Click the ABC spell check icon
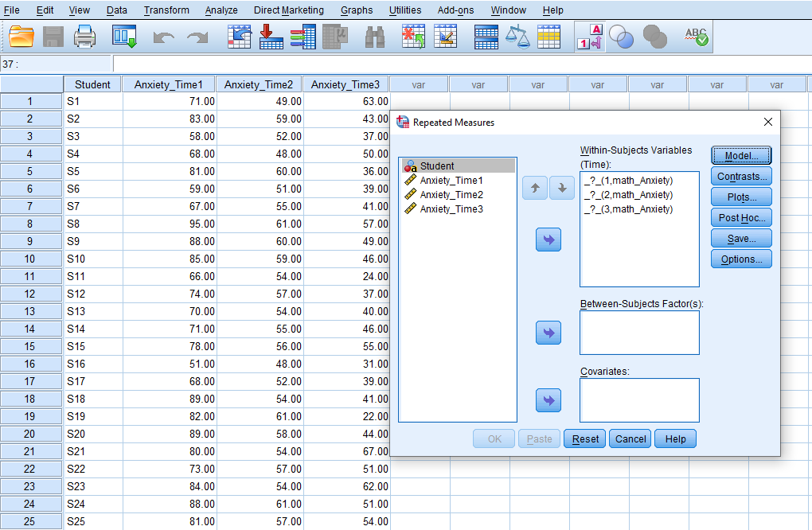The image size is (812, 530). click(697, 37)
